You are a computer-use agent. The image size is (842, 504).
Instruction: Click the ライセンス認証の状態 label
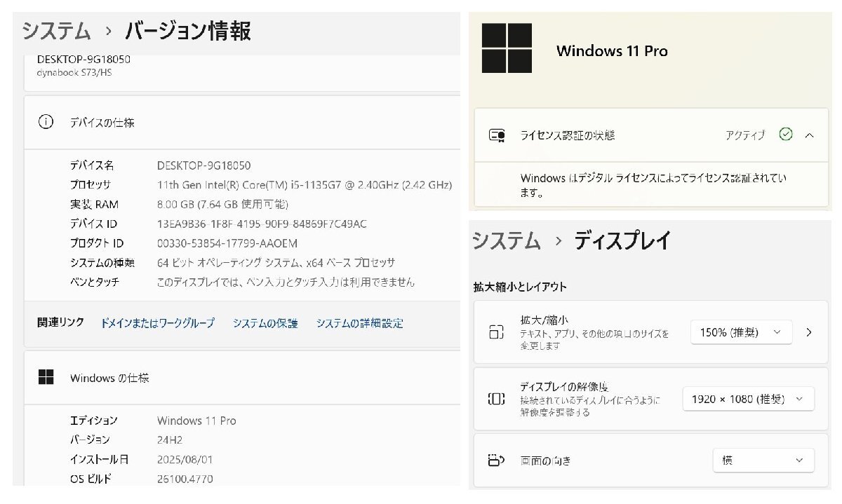click(567, 135)
